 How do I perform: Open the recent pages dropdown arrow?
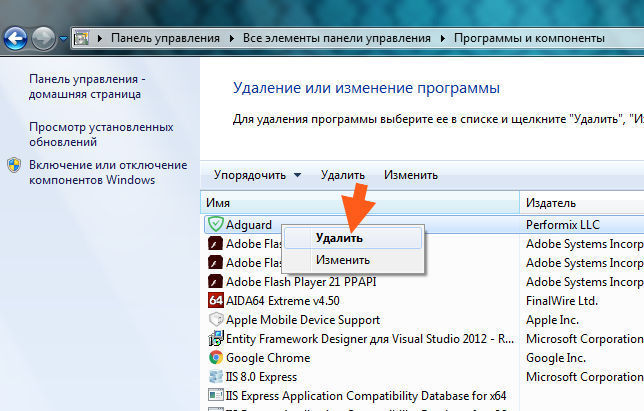coord(63,39)
